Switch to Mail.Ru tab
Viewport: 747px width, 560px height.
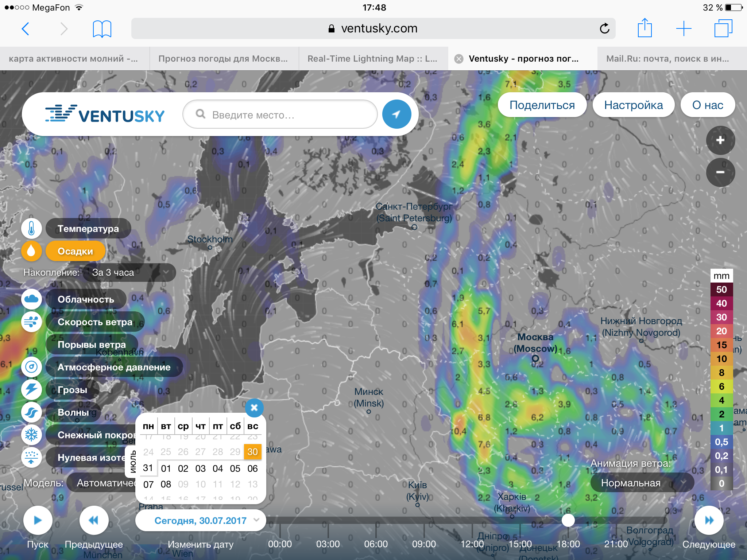point(672,59)
